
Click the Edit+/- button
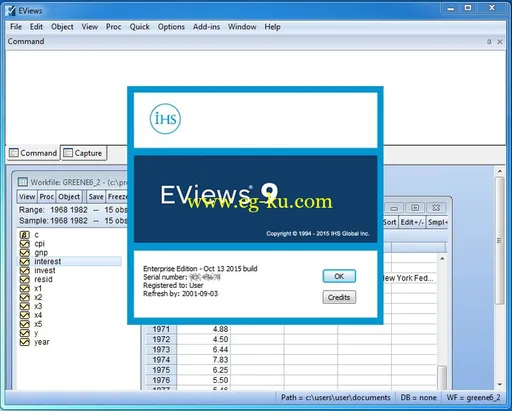pyautogui.click(x=412, y=222)
